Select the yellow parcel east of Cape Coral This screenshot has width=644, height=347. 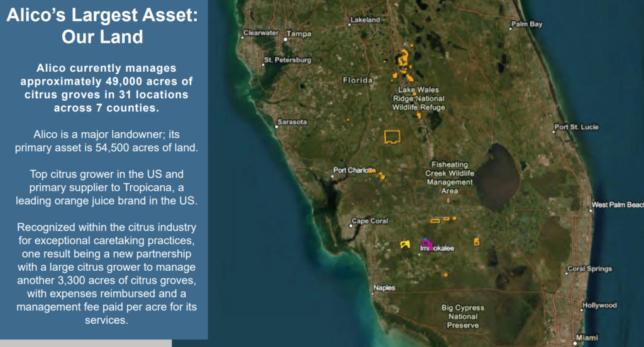[x=406, y=244]
